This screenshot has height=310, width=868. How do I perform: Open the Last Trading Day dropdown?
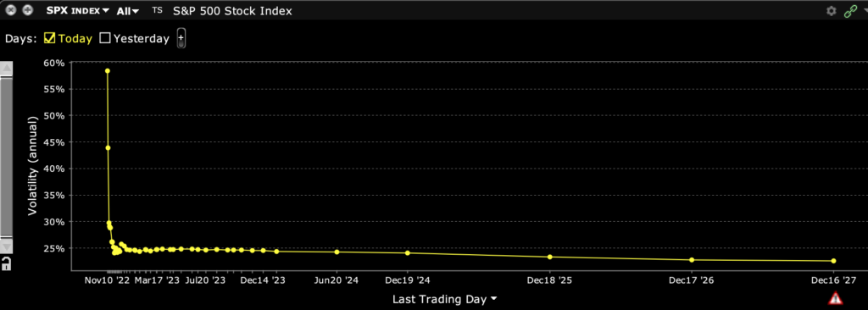(x=444, y=300)
